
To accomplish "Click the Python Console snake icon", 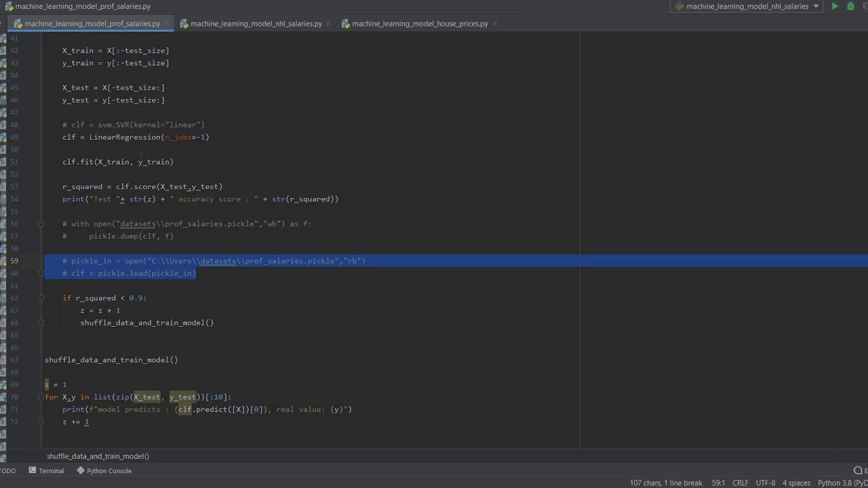I will tap(81, 470).
